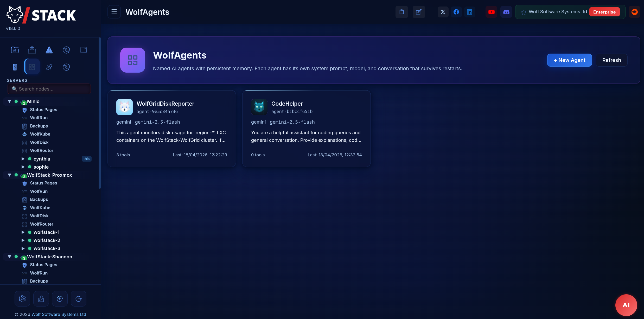Viewport: 644px width, 319px height.
Task: Click the lightbulb suggestion icon
Action: click(41, 299)
